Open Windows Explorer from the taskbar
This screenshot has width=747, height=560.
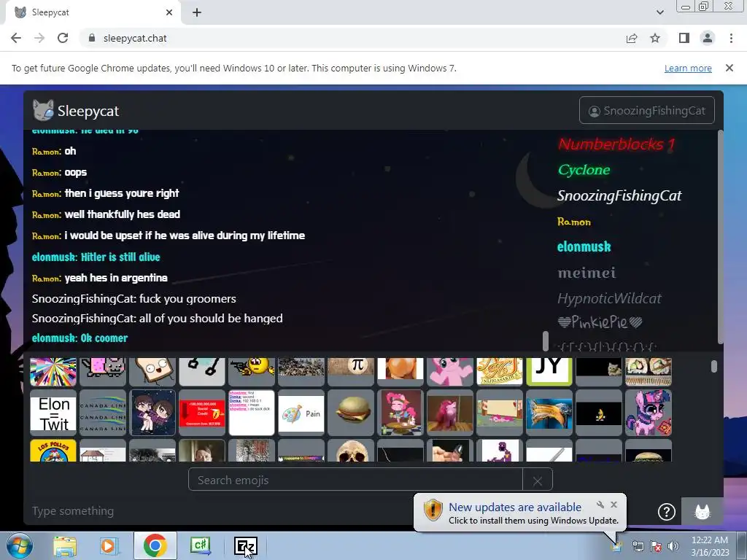(x=65, y=545)
